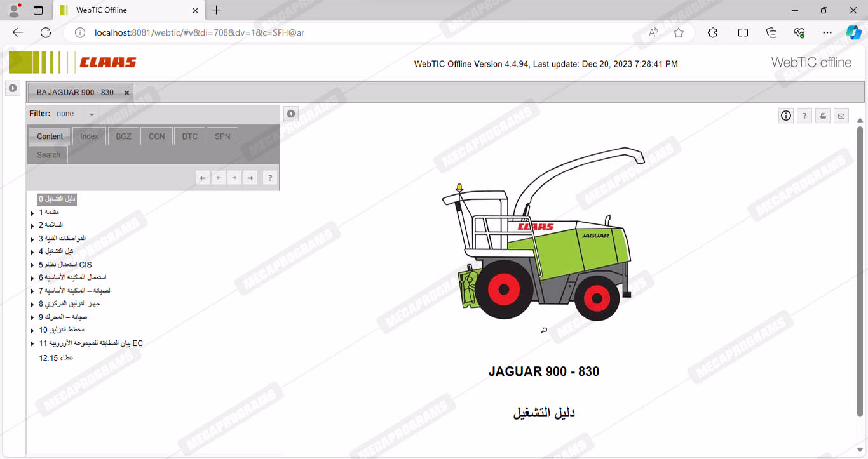Add this page to favorites
The height and width of the screenshot is (459, 868).
click(679, 32)
